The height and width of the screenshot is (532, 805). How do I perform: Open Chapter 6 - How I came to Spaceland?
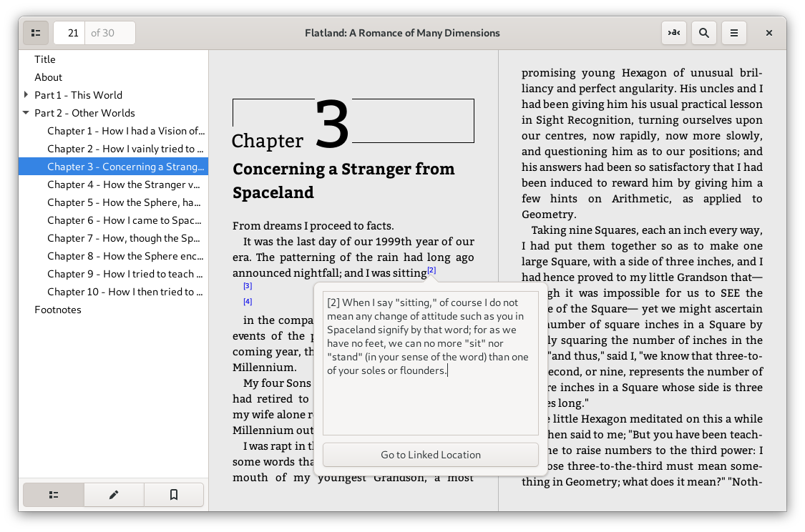coord(114,220)
